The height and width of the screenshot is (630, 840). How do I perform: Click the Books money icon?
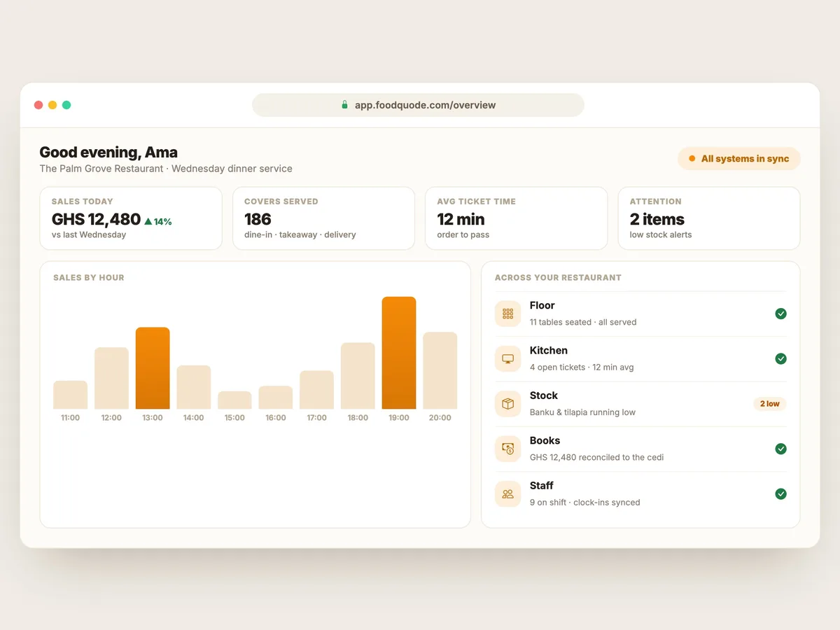(508, 449)
